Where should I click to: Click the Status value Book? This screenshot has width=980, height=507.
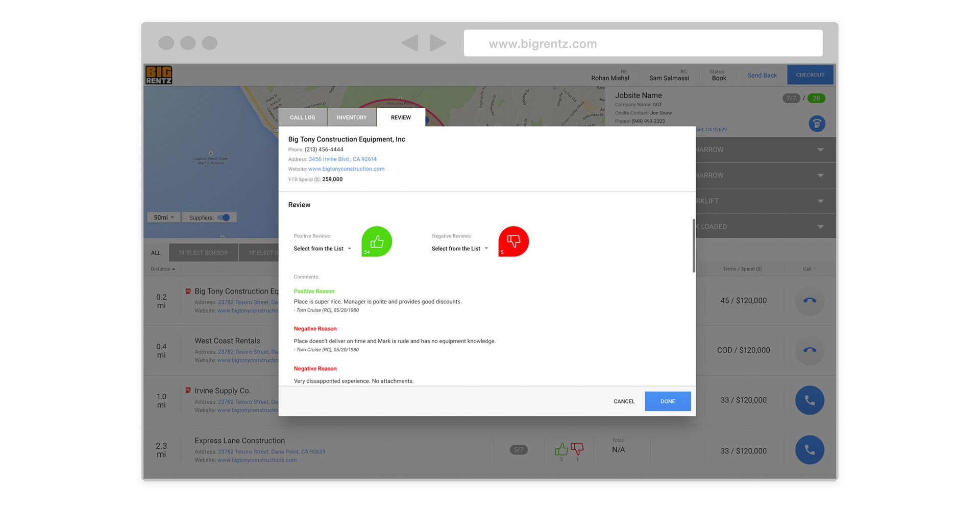(x=719, y=78)
